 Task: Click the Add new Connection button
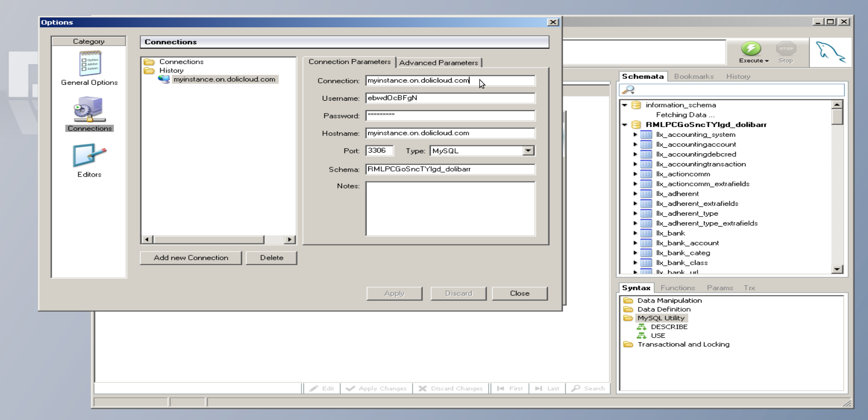[191, 258]
